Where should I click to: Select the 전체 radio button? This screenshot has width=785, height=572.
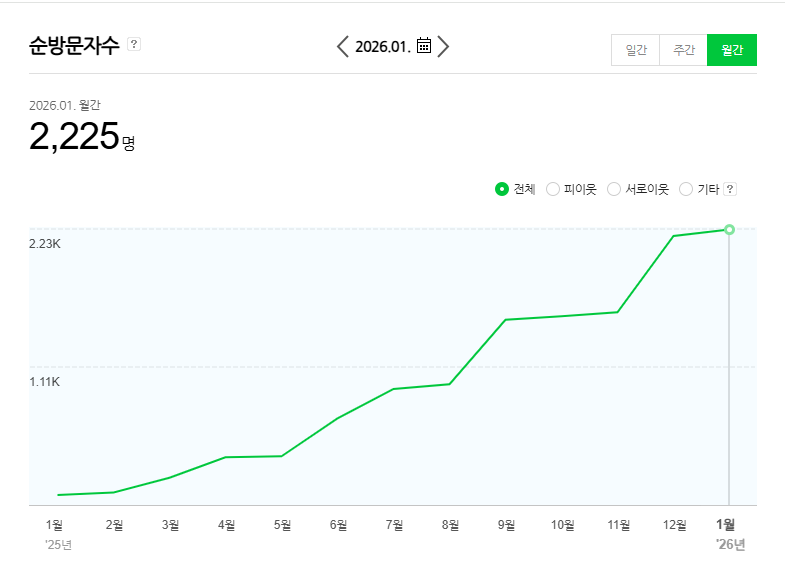pos(502,189)
